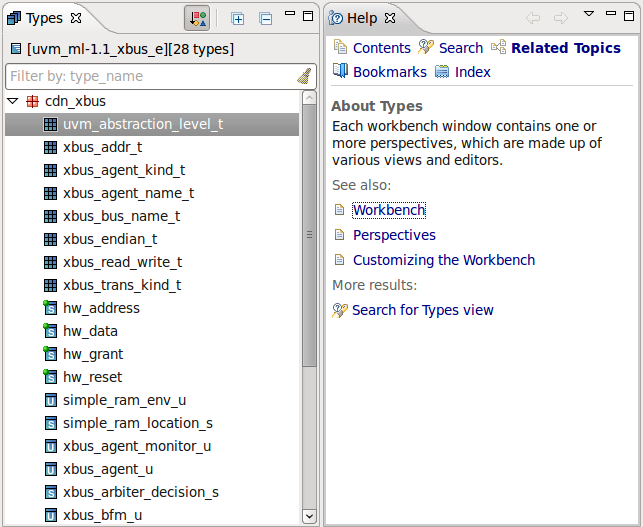
Task: Click the Expand All icon in Types
Action: 238,18
